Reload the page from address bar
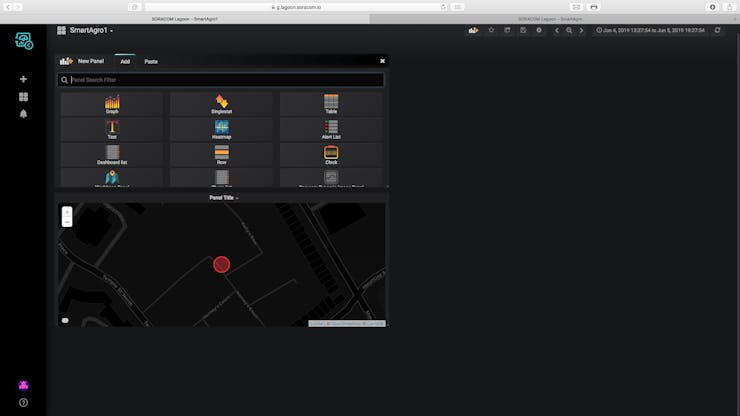Screen dimensions: 740x416 click(x=443, y=7)
